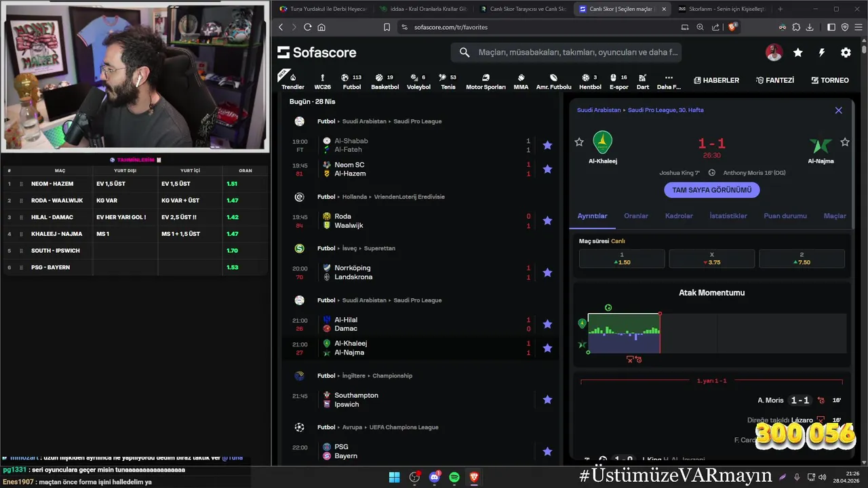Go back in browser history
The width and height of the screenshot is (868, 488).
[x=281, y=27]
